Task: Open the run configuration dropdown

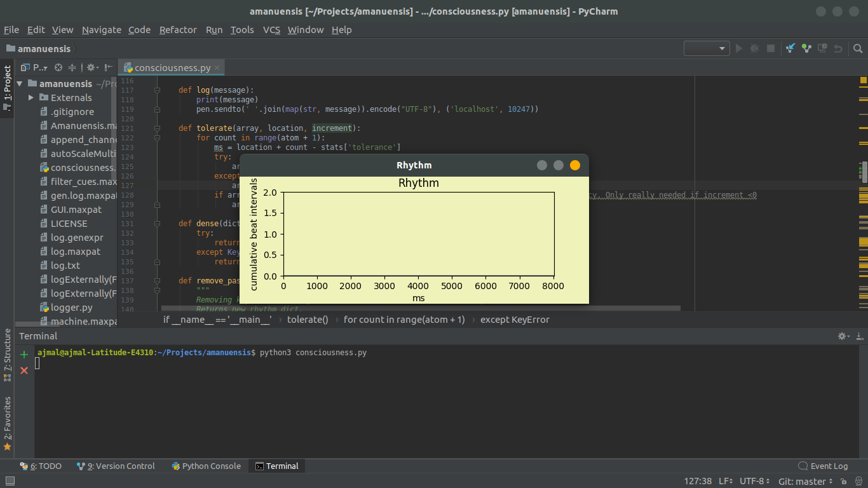Action: coord(707,48)
